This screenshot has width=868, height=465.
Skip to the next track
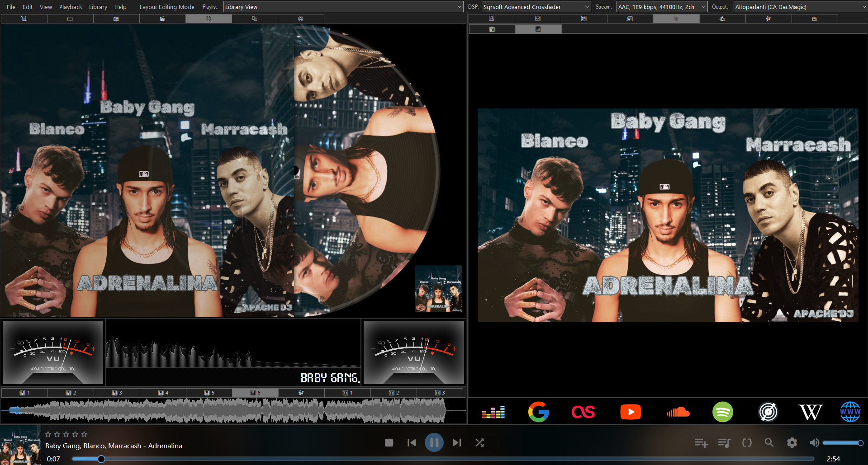click(x=457, y=443)
